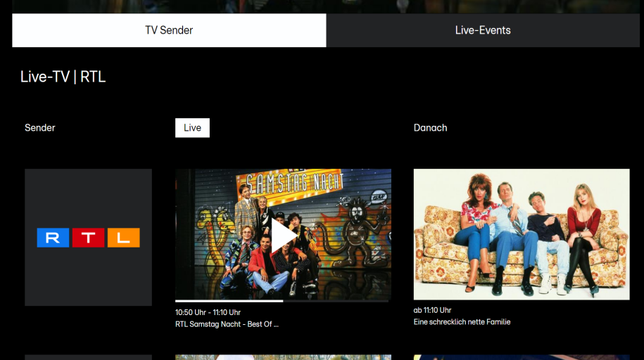Click the white Live badge
The image size is (644, 360).
coord(192,128)
